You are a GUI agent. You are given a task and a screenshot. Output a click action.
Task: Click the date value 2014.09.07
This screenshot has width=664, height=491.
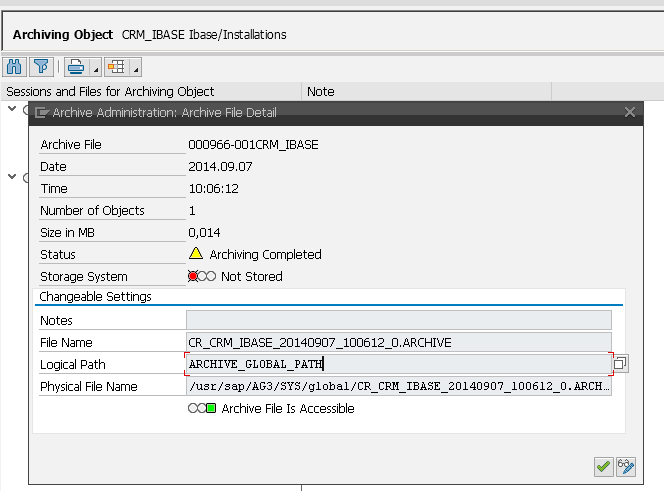point(220,166)
